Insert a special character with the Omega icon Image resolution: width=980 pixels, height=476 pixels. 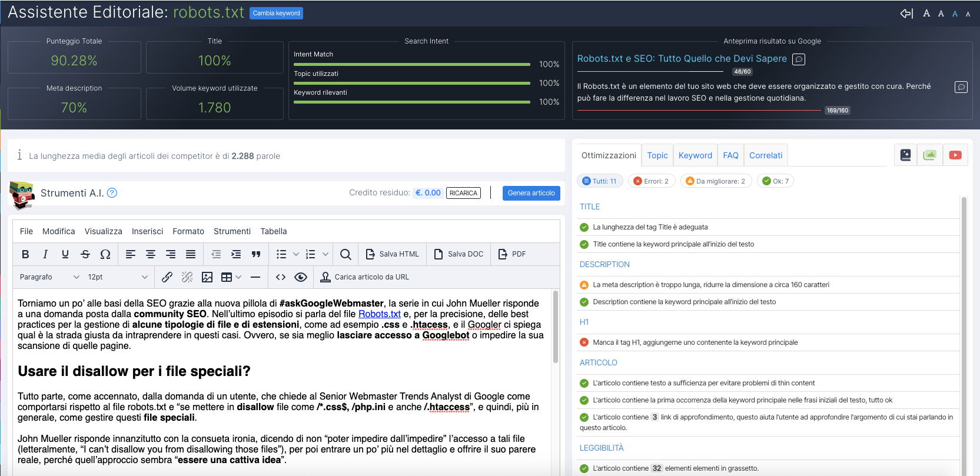click(x=105, y=254)
